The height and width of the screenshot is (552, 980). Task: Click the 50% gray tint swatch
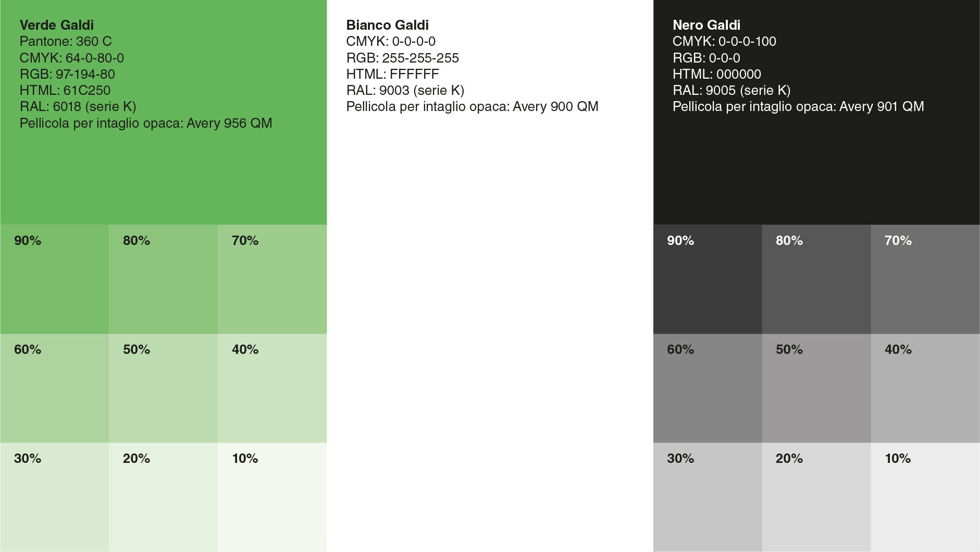[x=816, y=388]
